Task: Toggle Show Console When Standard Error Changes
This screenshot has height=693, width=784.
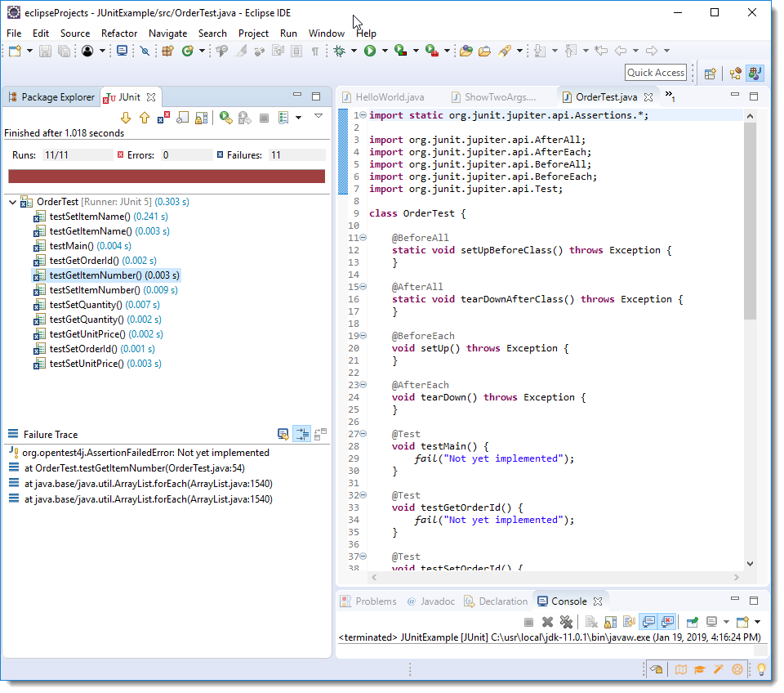Action: click(667, 621)
